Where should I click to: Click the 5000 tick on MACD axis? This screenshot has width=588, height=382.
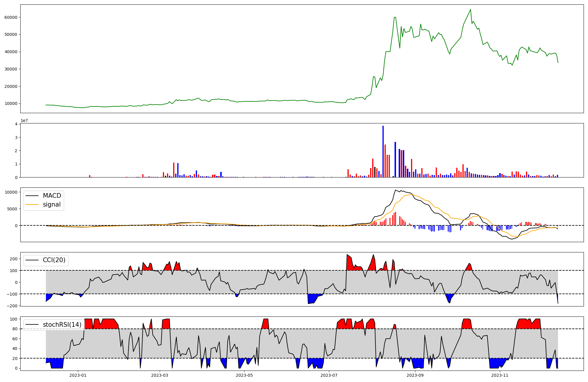coord(12,209)
